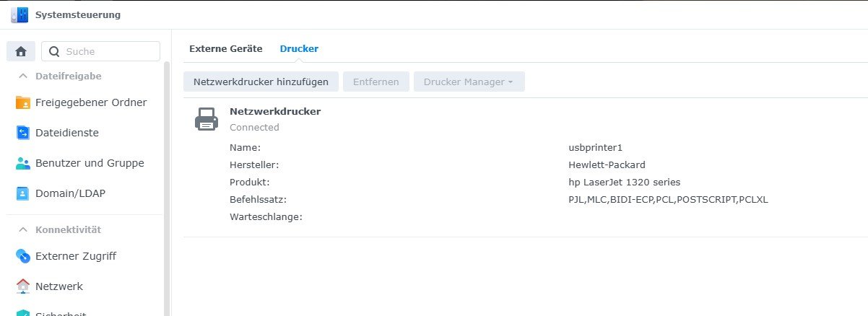Focus the Suche search field

coord(100,51)
